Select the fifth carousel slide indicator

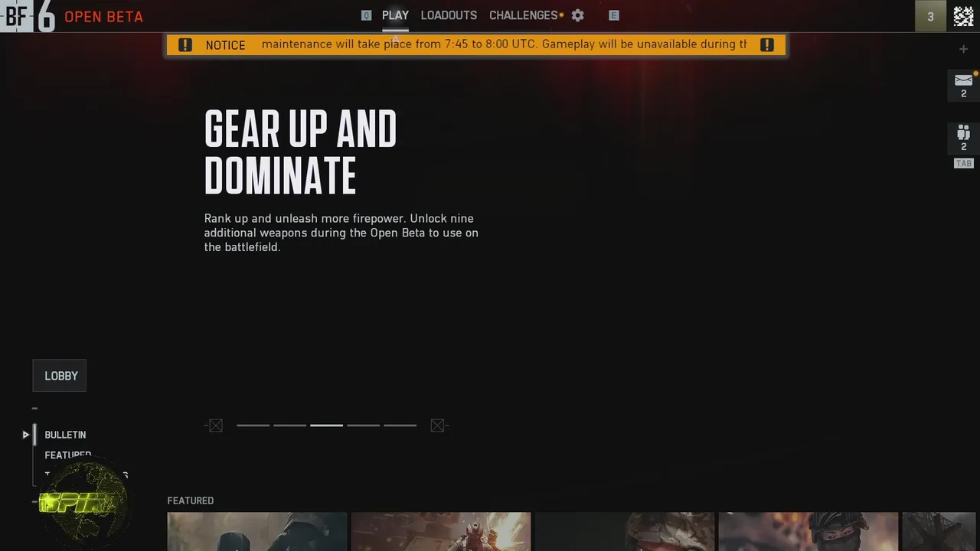(x=400, y=425)
